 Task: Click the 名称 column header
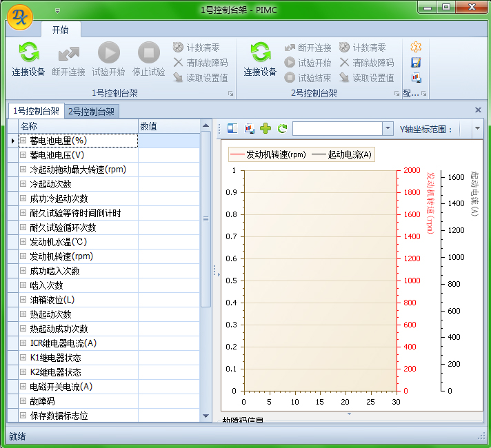point(76,126)
